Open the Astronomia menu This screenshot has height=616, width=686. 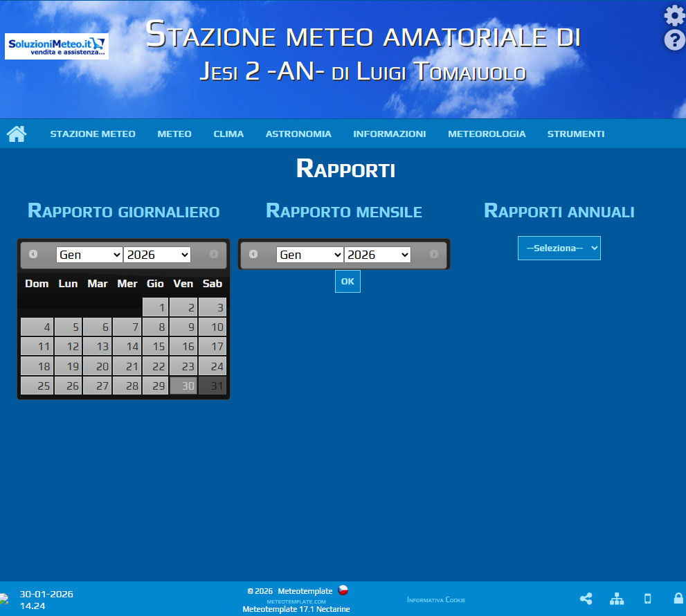[298, 134]
